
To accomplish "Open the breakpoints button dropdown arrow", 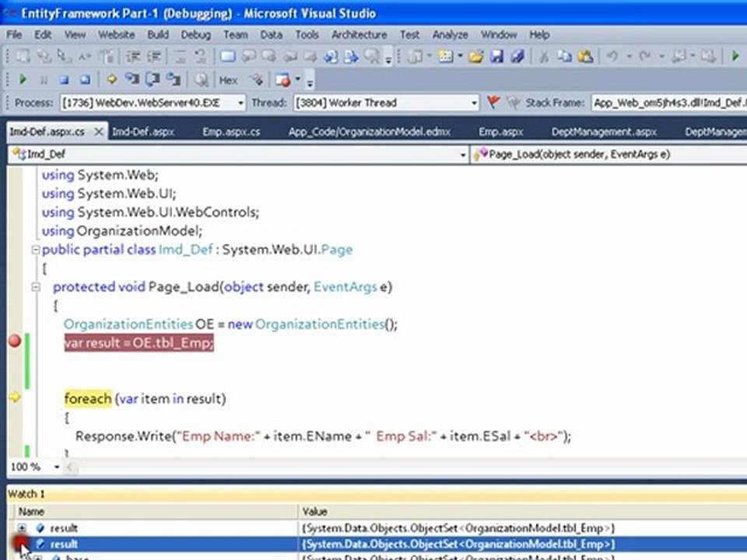I will coord(298,79).
